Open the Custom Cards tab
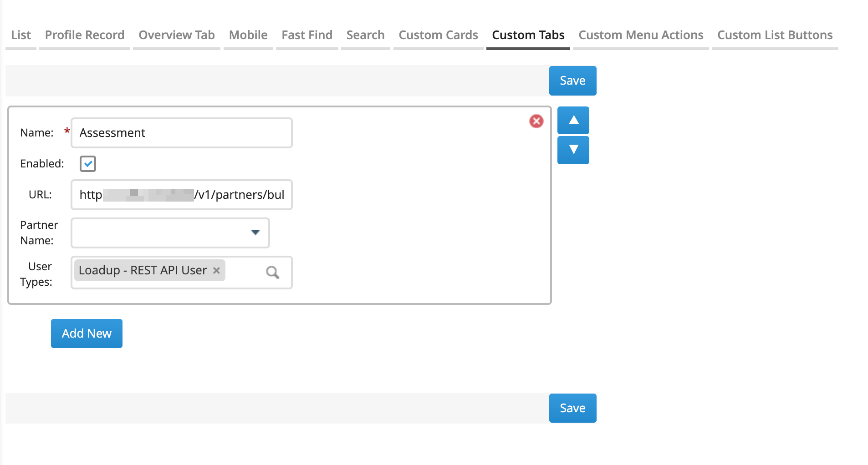 tap(438, 35)
